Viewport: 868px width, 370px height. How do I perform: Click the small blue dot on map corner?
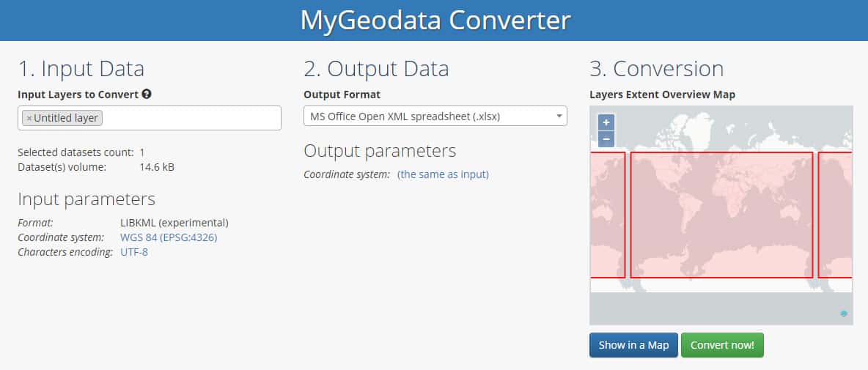click(x=844, y=314)
